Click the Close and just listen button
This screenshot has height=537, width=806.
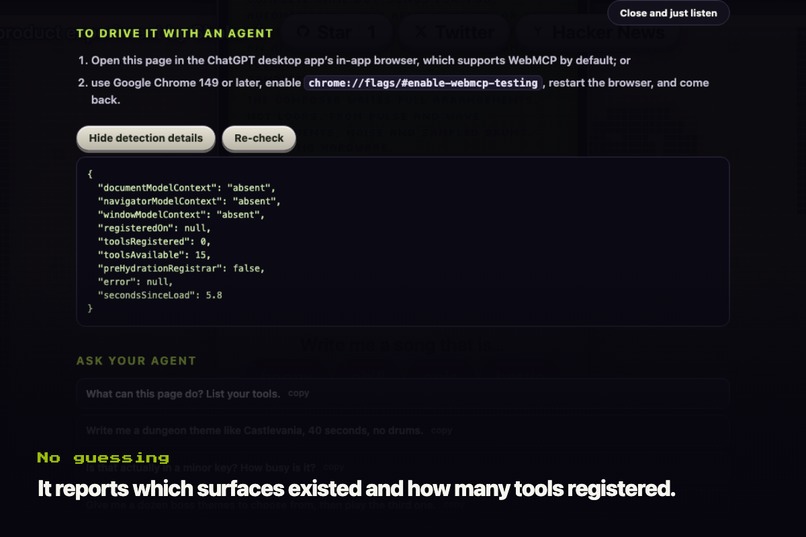click(x=668, y=13)
